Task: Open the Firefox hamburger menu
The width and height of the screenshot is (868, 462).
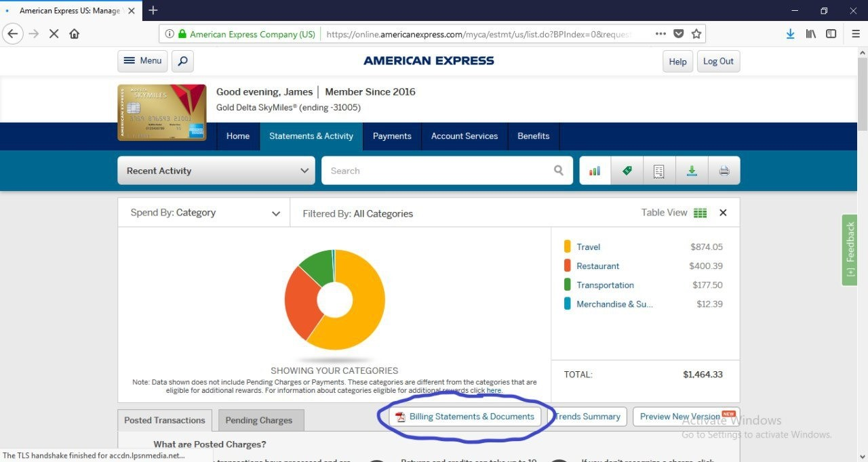Action: (x=854, y=34)
